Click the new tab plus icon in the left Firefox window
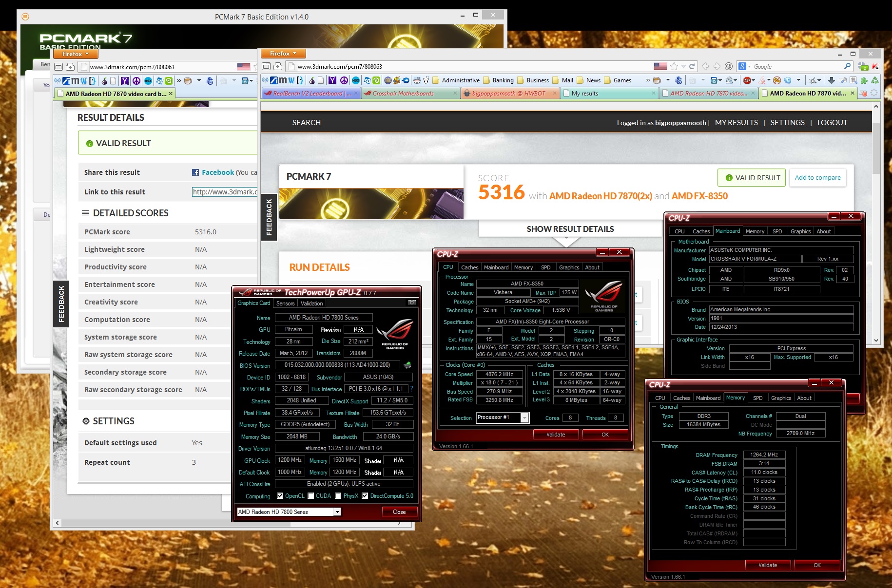 (70, 67)
